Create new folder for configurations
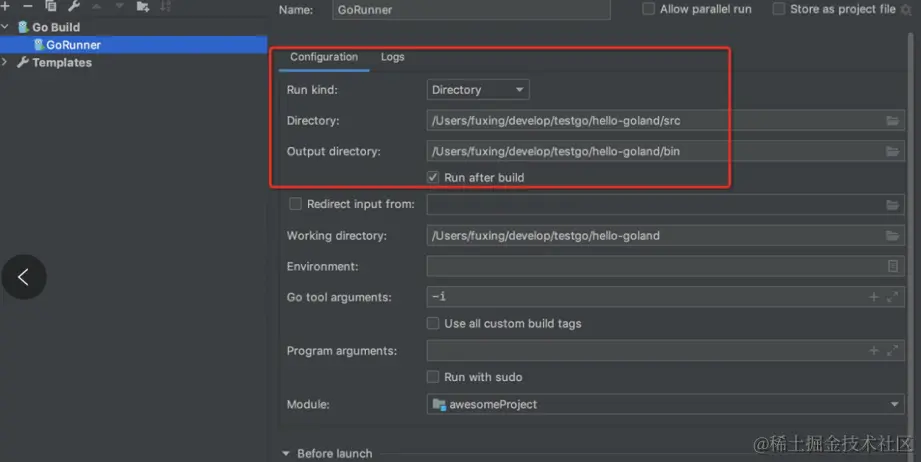This screenshot has height=462, width=921. pos(143,6)
